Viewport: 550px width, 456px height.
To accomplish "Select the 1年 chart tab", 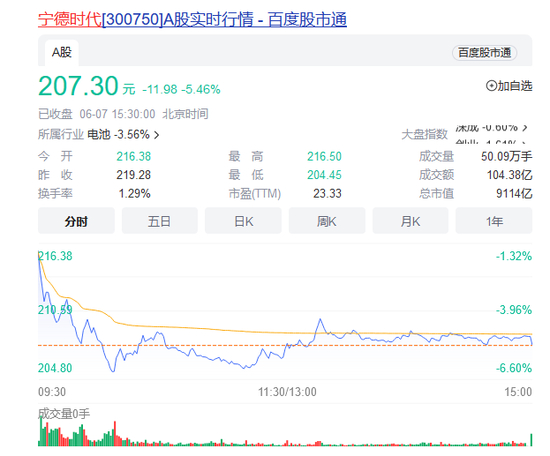I will coord(494,221).
